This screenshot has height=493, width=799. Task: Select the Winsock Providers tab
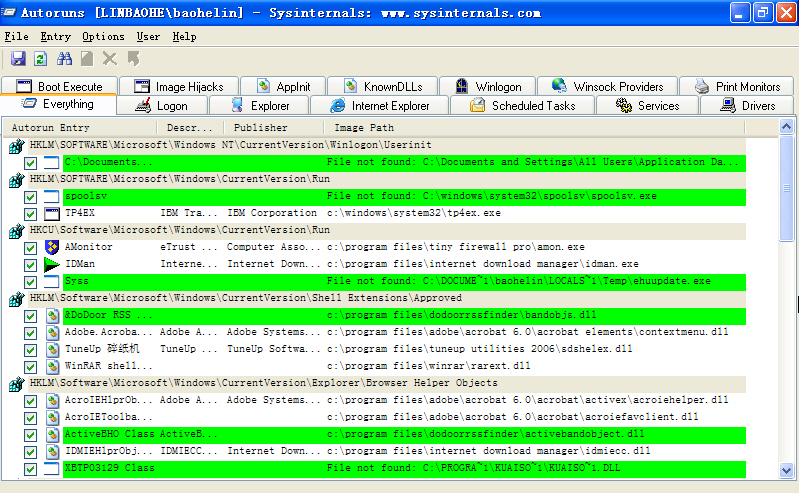pos(608,86)
